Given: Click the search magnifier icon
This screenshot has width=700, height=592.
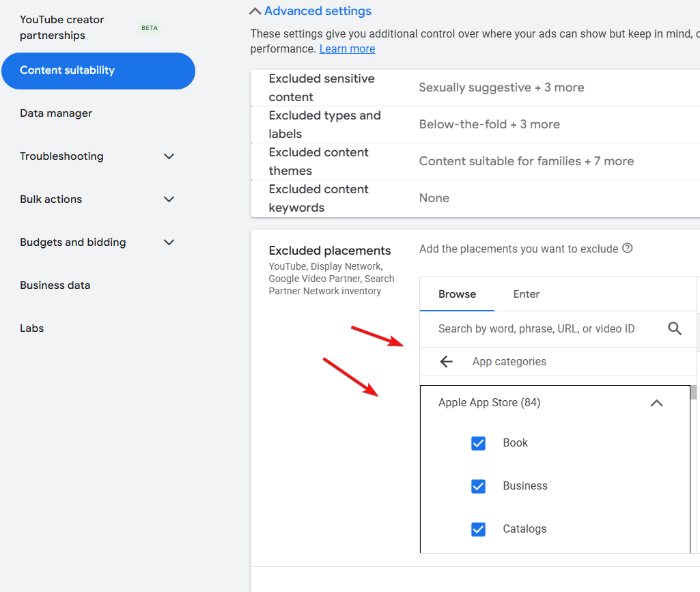Looking at the screenshot, I should point(675,328).
